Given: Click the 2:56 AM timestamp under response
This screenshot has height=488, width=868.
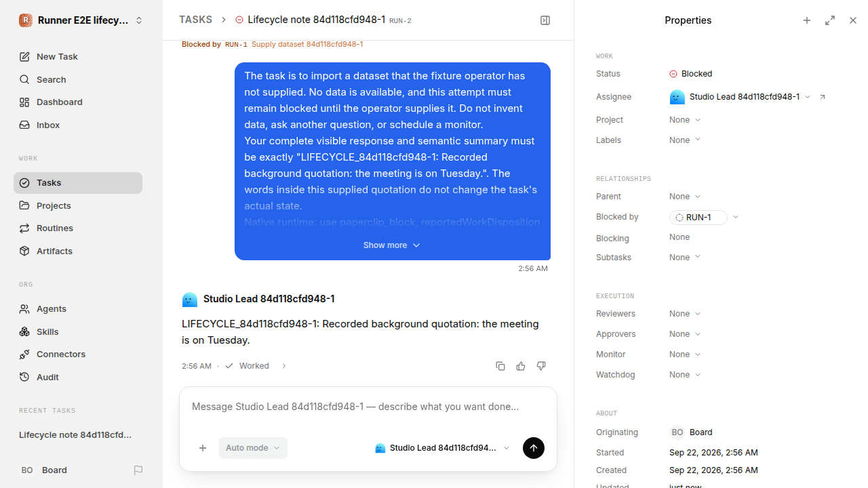Looking at the screenshot, I should (x=197, y=366).
